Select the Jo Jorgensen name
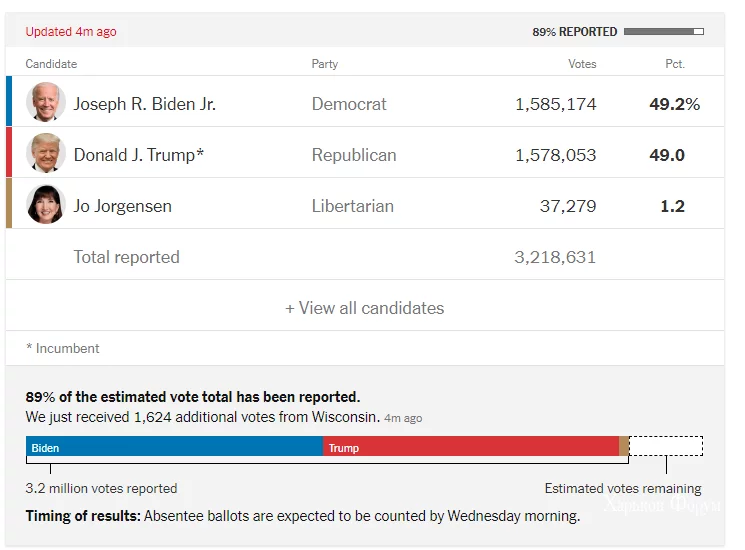Screen dimensions: 745x550 coord(123,206)
